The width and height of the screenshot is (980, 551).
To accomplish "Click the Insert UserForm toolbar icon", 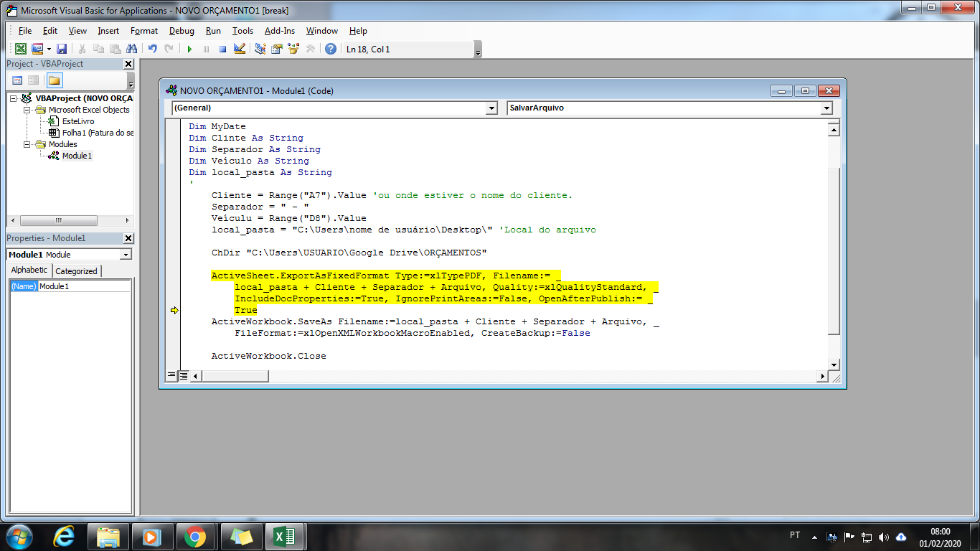I will click(x=37, y=49).
